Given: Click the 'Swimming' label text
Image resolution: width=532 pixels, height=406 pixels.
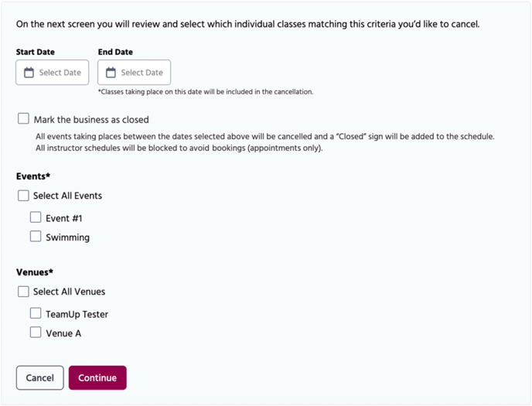Looking at the screenshot, I should tap(67, 237).
